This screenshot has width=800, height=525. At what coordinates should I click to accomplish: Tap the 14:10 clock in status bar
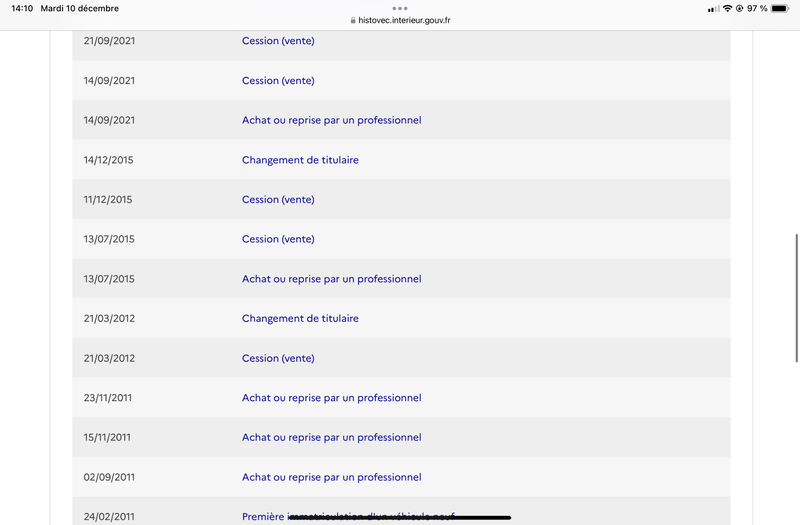pos(22,8)
